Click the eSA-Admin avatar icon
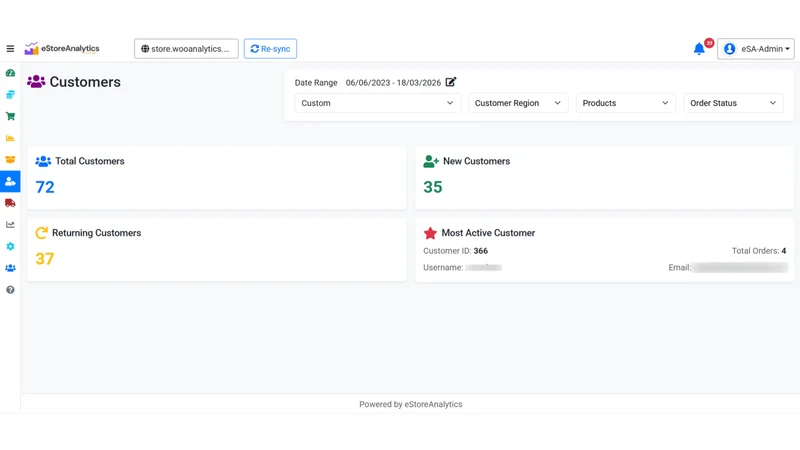 coord(730,49)
